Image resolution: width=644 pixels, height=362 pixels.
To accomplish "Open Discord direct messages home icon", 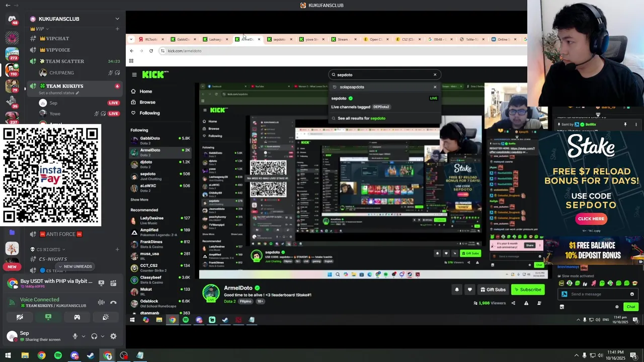I will 12,19.
